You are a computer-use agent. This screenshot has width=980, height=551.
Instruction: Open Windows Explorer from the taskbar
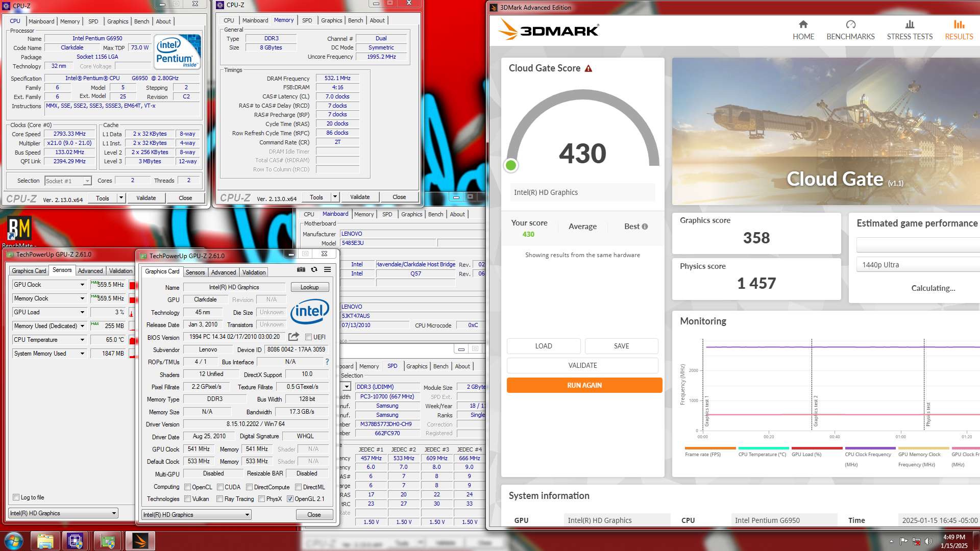45,541
